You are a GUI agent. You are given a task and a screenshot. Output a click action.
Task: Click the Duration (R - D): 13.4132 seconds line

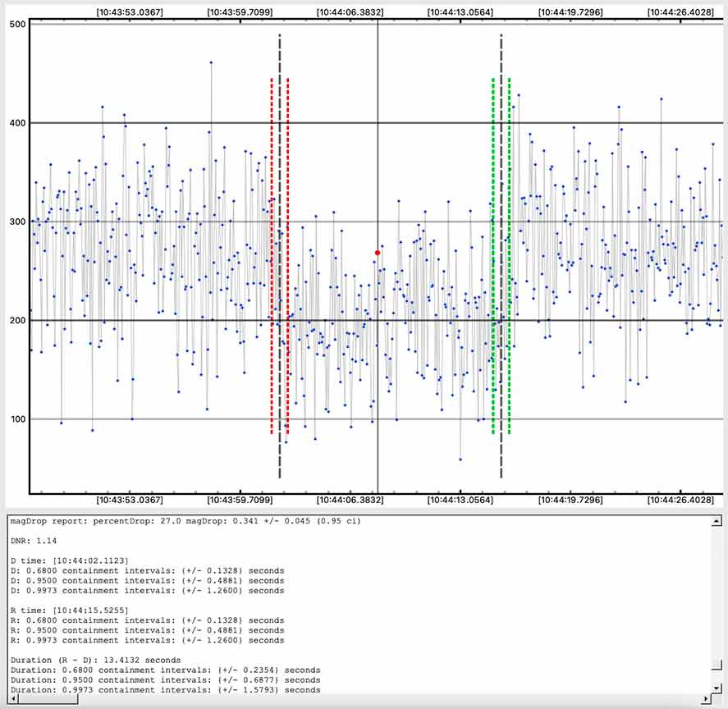[x=96, y=661]
